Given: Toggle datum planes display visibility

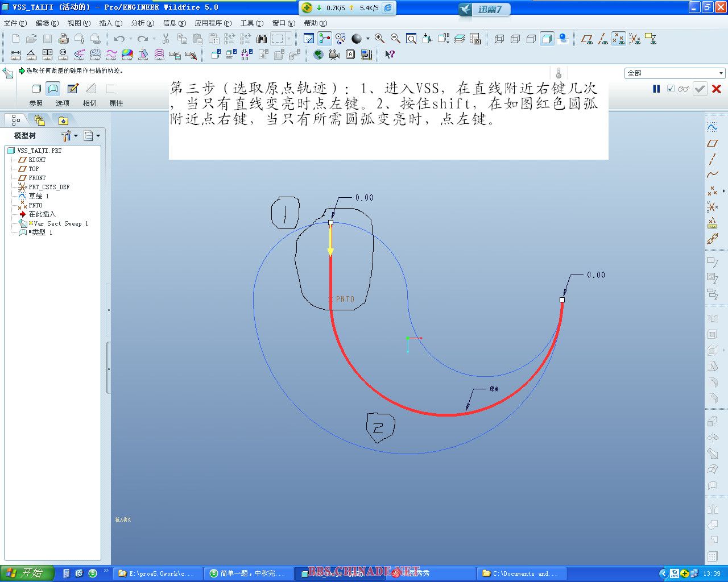Looking at the screenshot, I should tap(587, 39).
